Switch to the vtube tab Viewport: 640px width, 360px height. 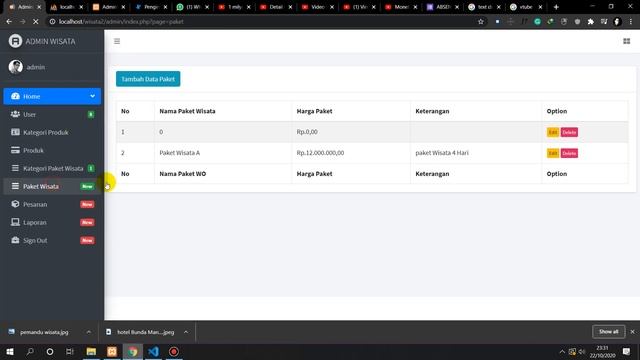pos(526,7)
